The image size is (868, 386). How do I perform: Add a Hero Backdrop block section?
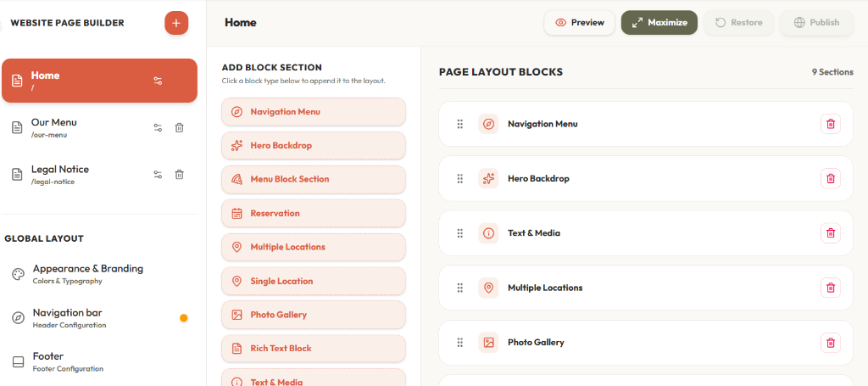314,146
